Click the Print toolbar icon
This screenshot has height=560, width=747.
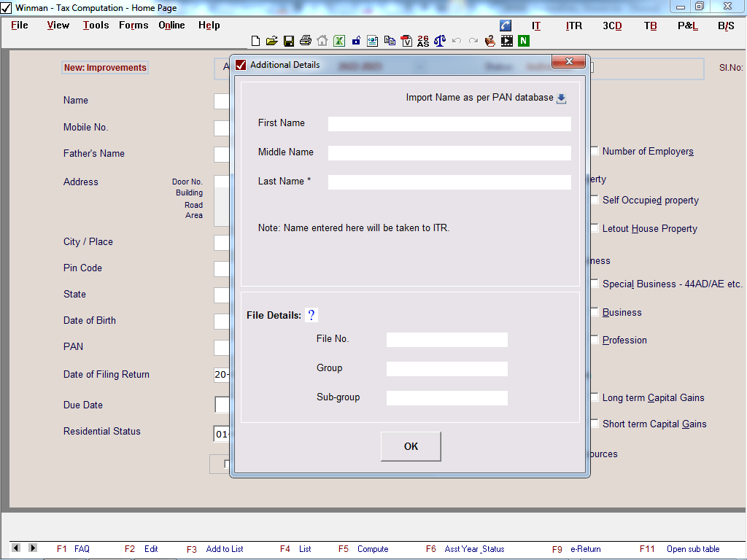(305, 41)
